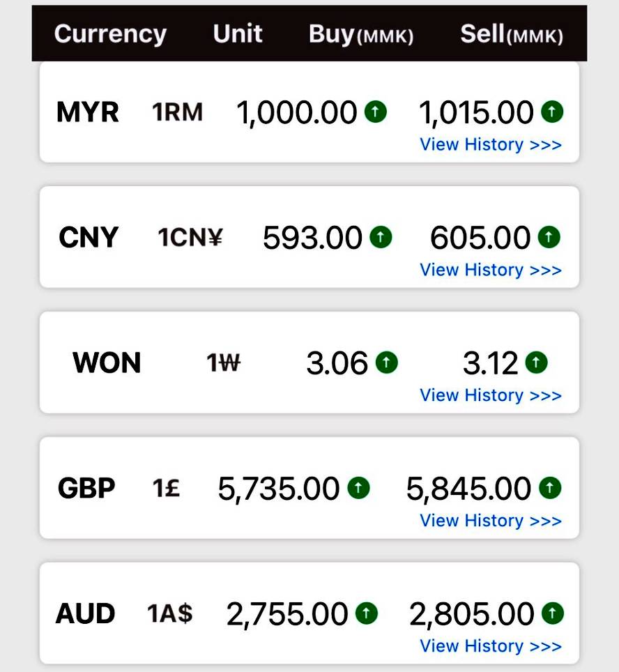Viewport: 619px width, 672px height.
Task: Select the AUD currency label
Action: pyautogui.click(x=85, y=614)
